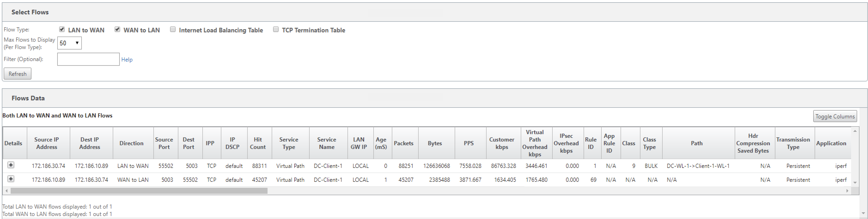This screenshot has width=868, height=219.
Task: Click the table's vertical scrollbar up arrow
Action: (855, 131)
